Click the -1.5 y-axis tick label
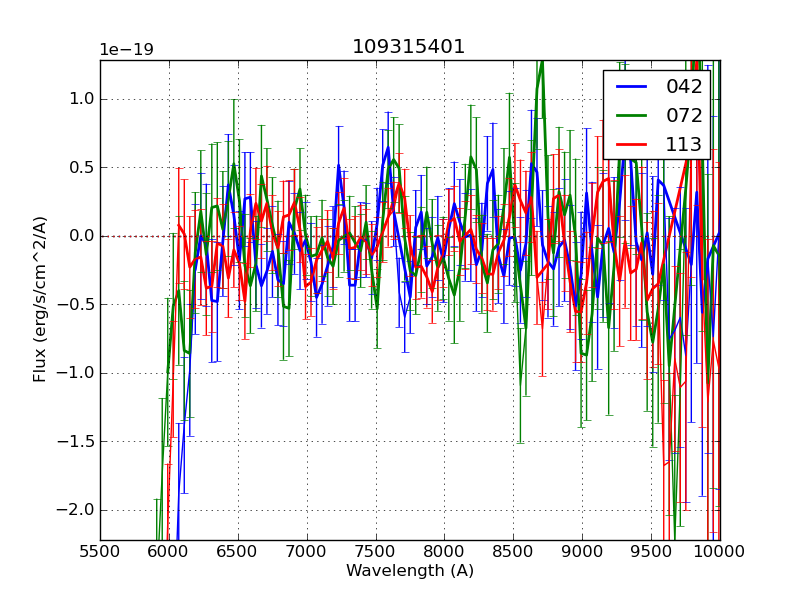 point(76,441)
